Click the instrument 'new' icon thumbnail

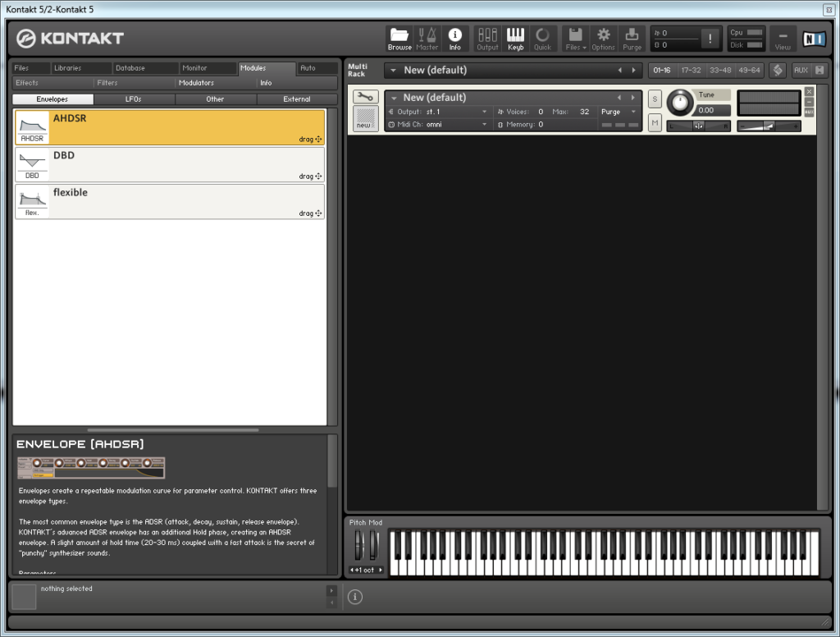365,118
